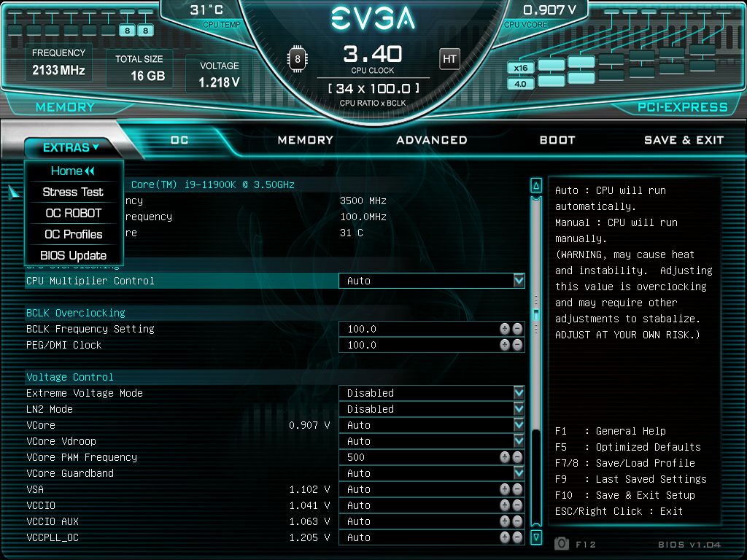The height and width of the screenshot is (560, 747).
Task: Click the 2133 MHz memory frequency value
Action: tap(58, 70)
